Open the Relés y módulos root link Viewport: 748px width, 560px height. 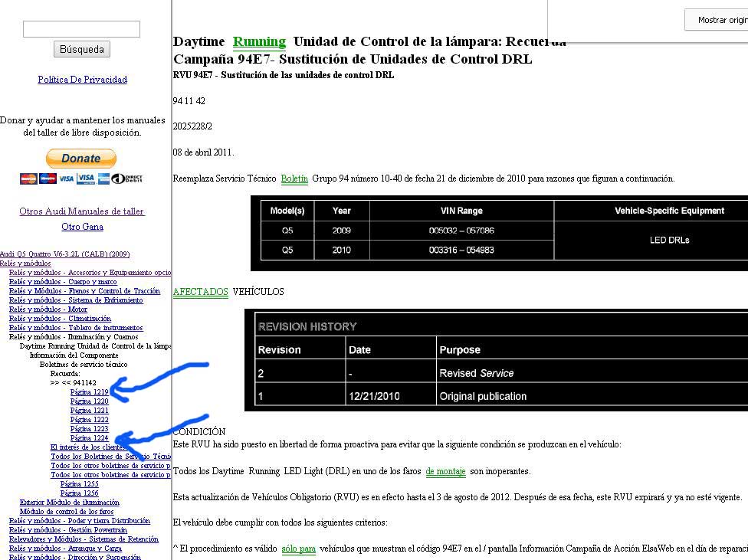pos(25,264)
